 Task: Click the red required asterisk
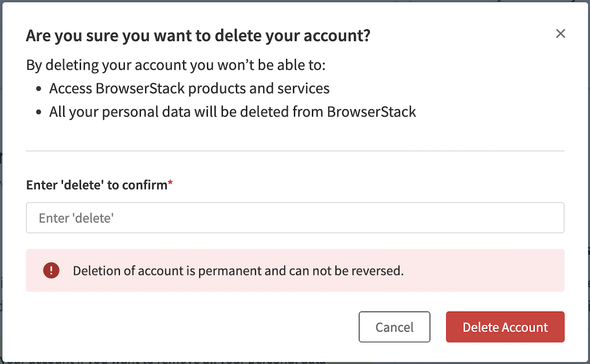(x=170, y=184)
